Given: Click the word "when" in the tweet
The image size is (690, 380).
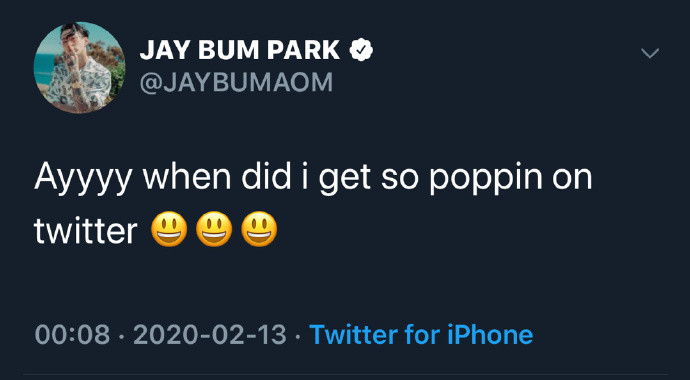Looking at the screenshot, I should [x=187, y=176].
